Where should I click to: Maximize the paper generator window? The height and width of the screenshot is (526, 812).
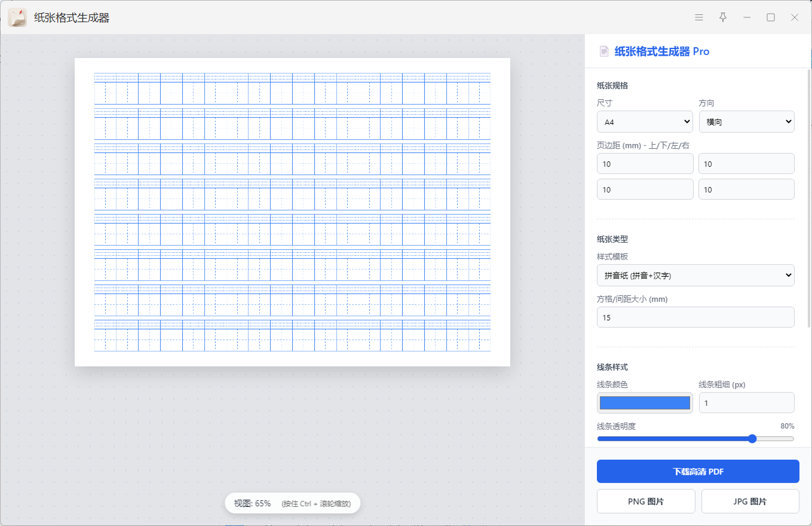click(771, 17)
